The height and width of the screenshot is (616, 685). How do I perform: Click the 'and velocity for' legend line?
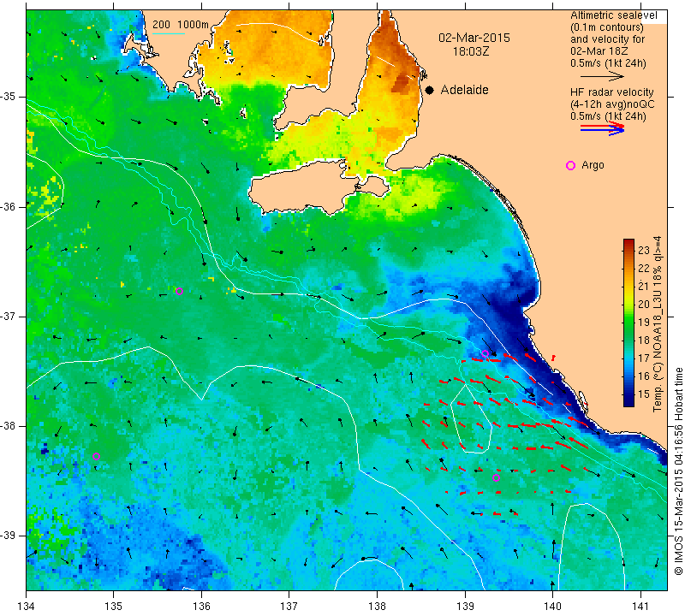607,39
